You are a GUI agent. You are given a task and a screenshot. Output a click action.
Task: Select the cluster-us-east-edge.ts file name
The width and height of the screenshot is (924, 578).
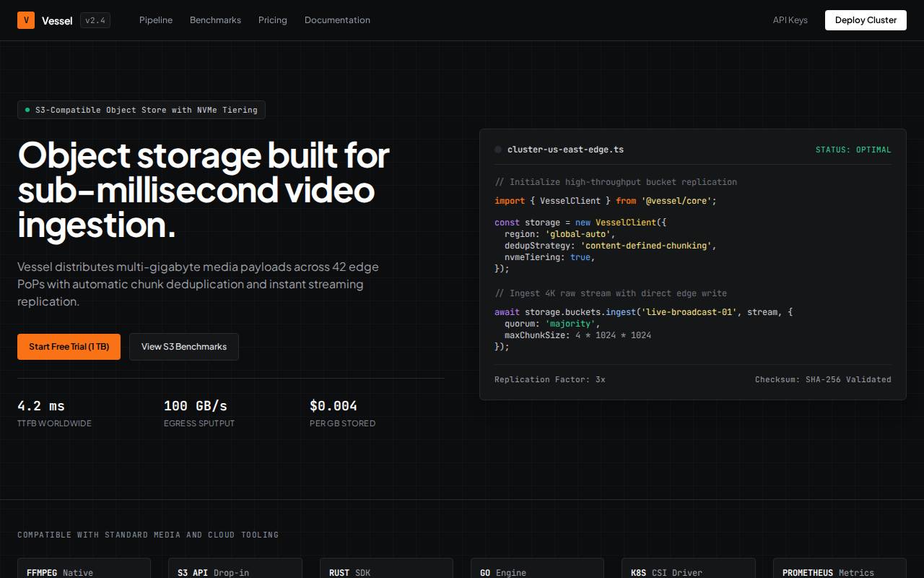[x=565, y=150]
